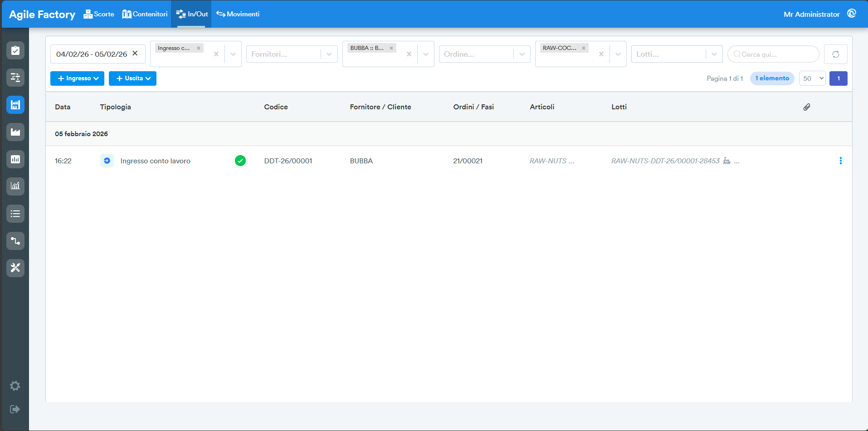The width and height of the screenshot is (868, 431).
Task: Open the factory sidebar icon
Action: coord(15,132)
